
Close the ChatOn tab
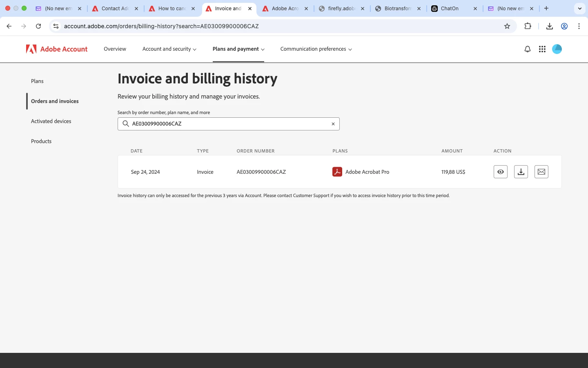(475, 9)
